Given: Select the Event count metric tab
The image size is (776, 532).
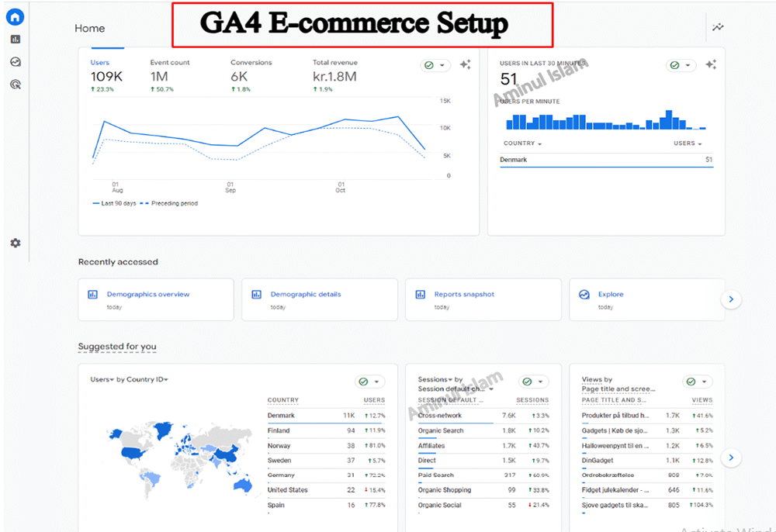Looking at the screenshot, I should click(170, 76).
